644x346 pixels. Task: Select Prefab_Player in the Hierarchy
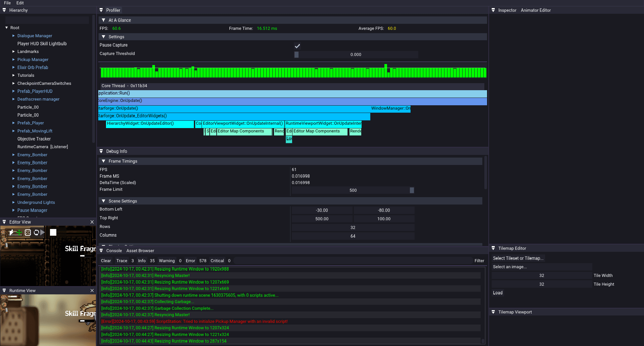[x=31, y=123]
